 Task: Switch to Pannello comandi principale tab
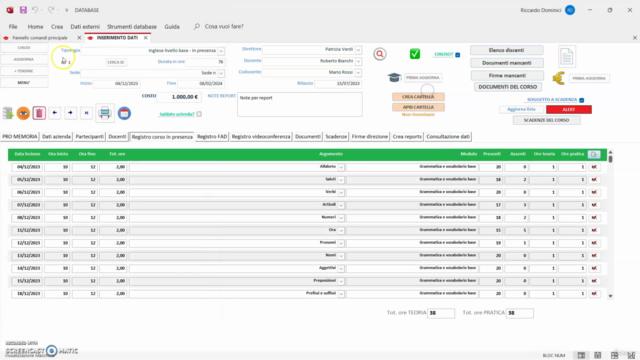(40, 38)
